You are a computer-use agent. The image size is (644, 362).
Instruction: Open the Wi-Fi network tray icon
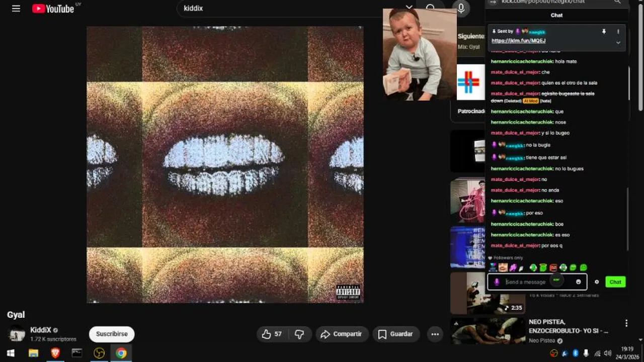click(597, 353)
